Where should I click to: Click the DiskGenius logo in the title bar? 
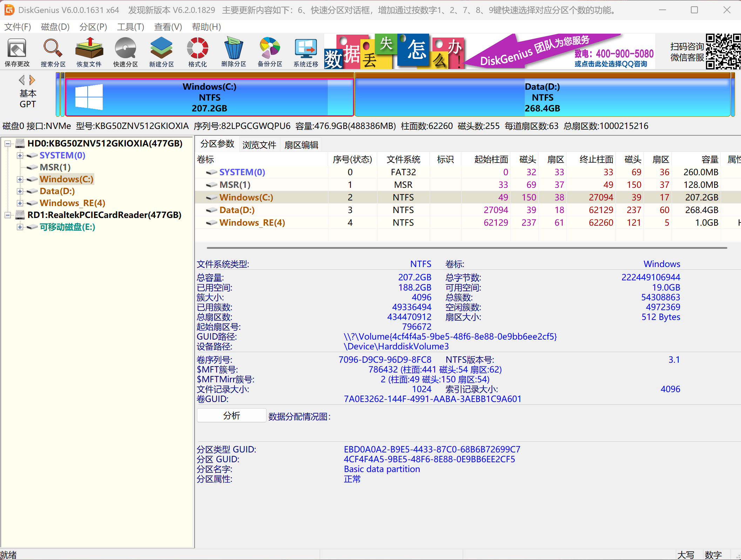[9, 10]
